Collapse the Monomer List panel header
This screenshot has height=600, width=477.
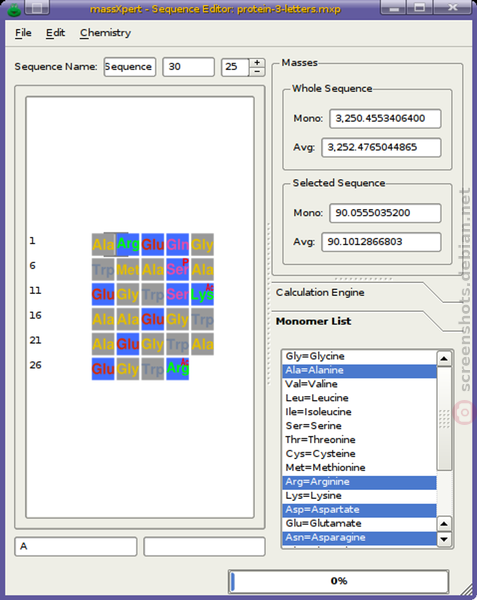coord(313,321)
